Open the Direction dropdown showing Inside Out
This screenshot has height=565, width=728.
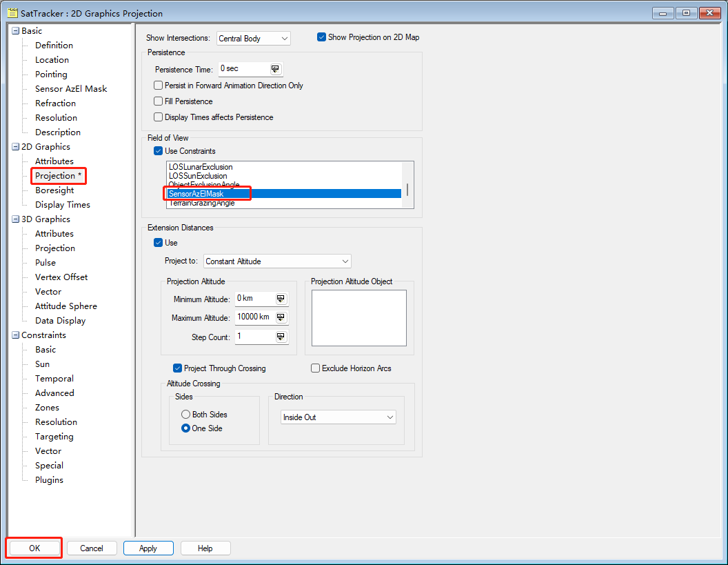pyautogui.click(x=338, y=417)
